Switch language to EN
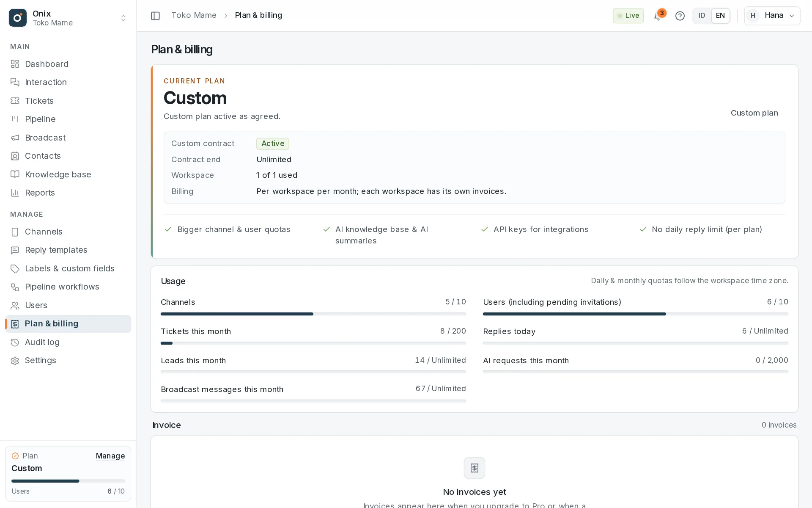 [720, 16]
